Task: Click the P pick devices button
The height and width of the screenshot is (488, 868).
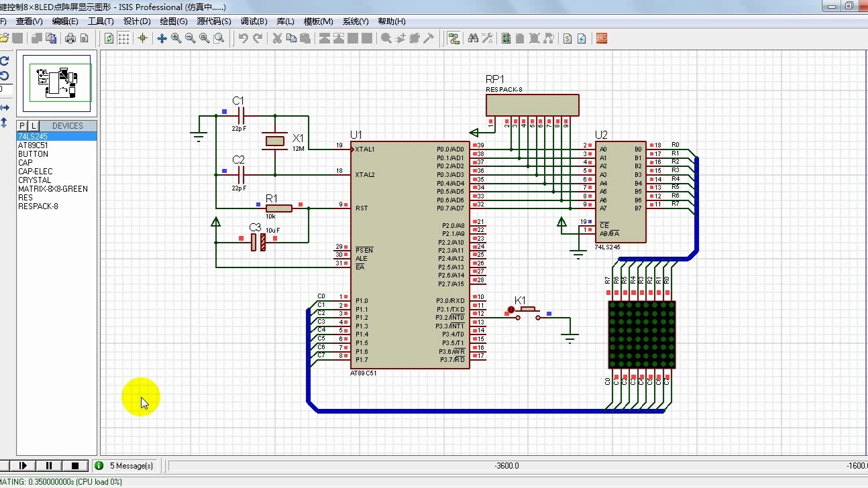Action: pos(22,126)
